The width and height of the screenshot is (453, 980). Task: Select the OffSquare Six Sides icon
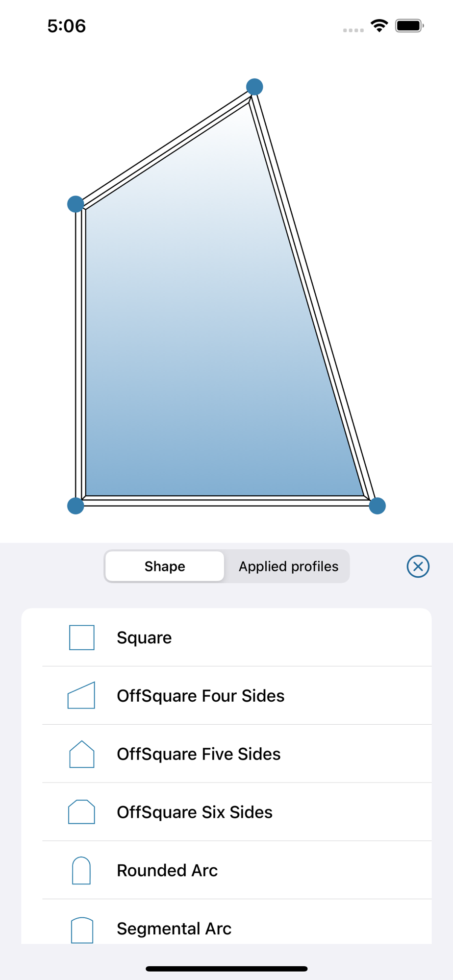[81, 812]
